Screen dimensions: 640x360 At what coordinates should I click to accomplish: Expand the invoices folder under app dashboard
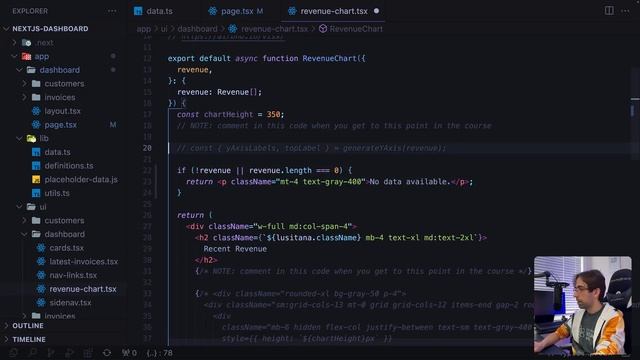click(24, 97)
